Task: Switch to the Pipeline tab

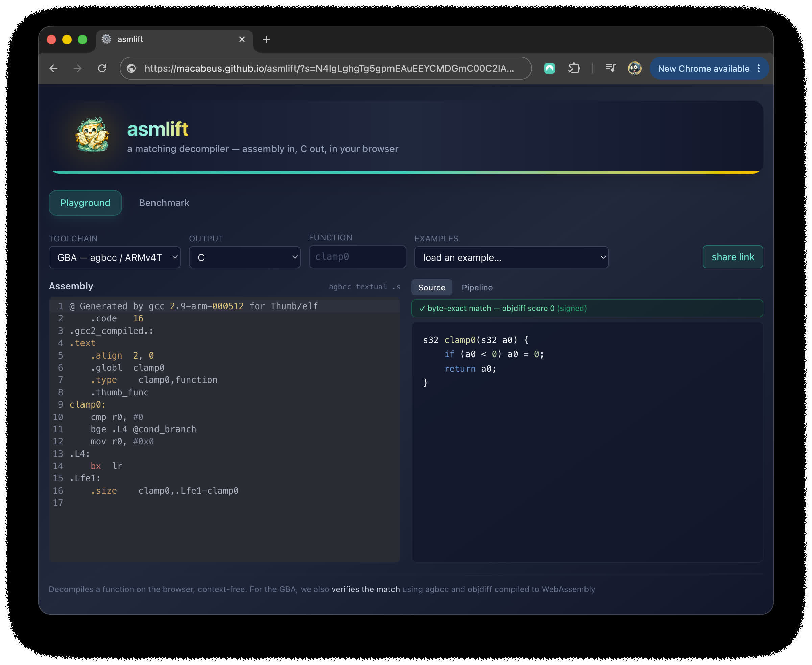Action: 477,287
